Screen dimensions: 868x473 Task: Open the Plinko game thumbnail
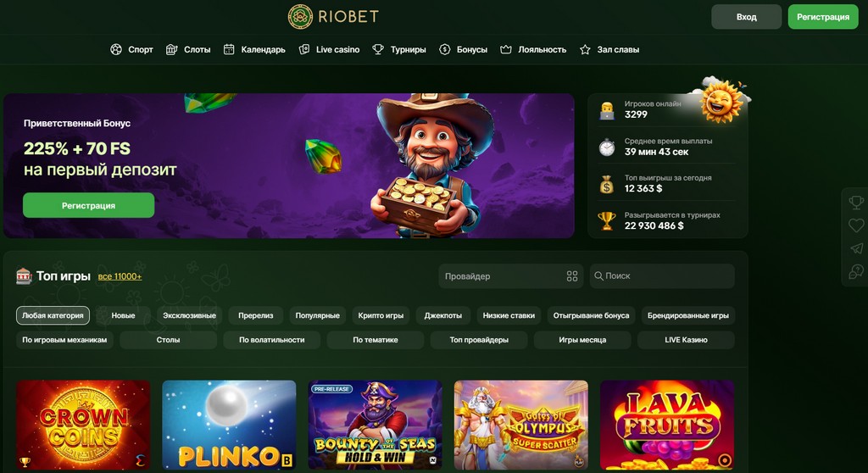click(229, 425)
